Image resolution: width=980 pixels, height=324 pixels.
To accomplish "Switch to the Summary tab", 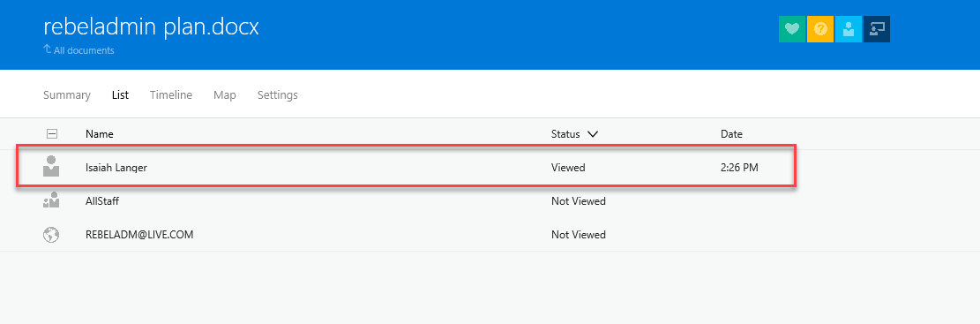I will point(67,95).
